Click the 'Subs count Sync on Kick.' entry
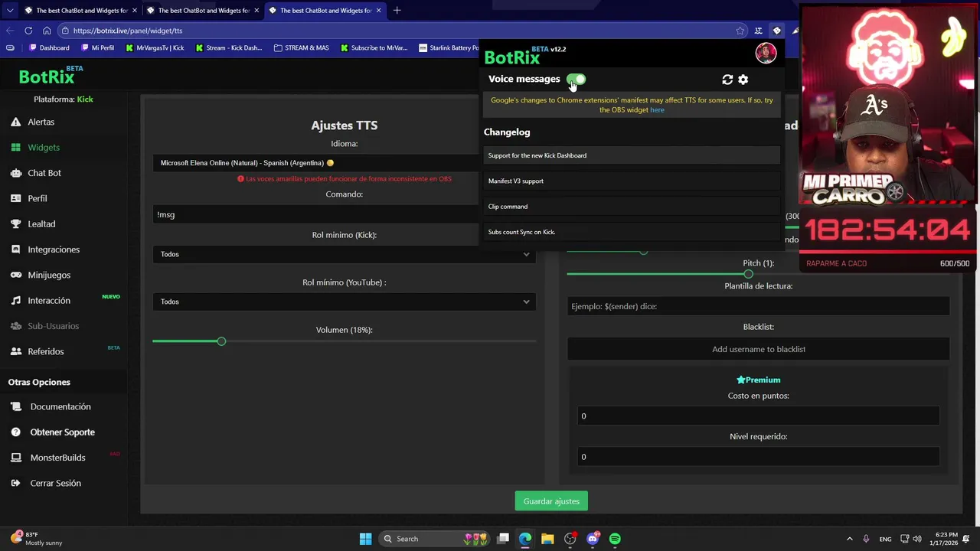The image size is (980, 551). point(632,232)
